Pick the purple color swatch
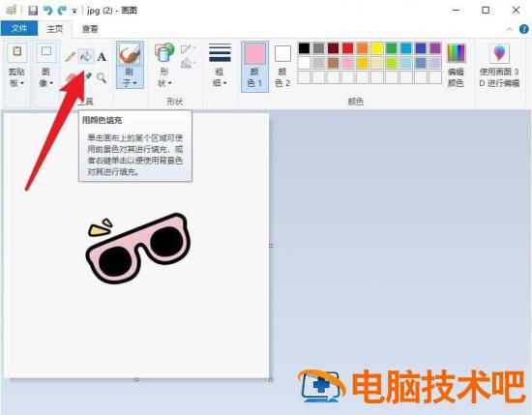Image resolution: width=532 pixels, height=415 pixels. [x=435, y=48]
